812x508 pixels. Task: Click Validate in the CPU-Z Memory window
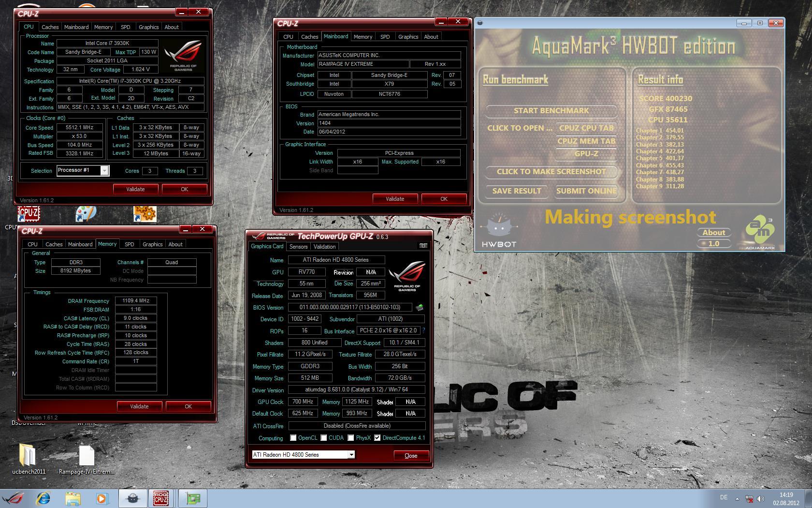point(139,406)
